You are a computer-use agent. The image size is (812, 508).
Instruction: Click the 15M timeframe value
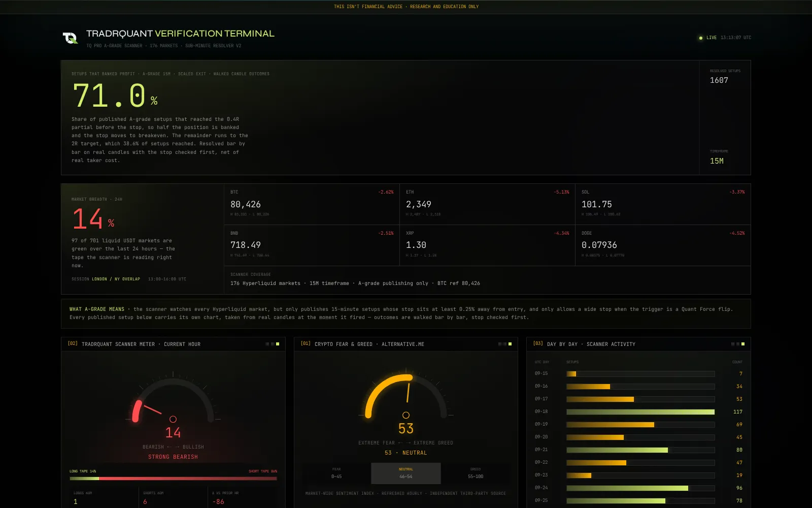tap(717, 161)
